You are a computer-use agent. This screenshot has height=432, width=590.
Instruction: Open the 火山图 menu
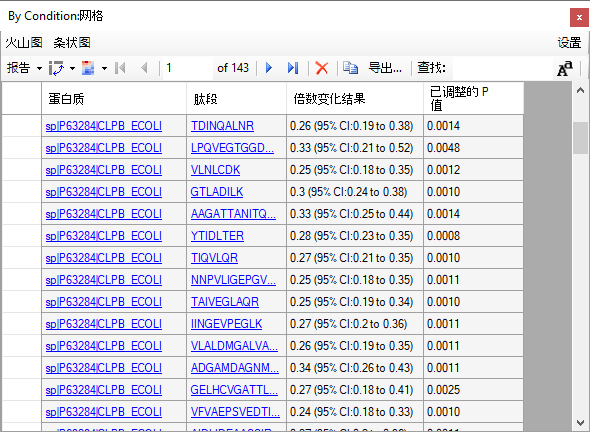tap(24, 43)
